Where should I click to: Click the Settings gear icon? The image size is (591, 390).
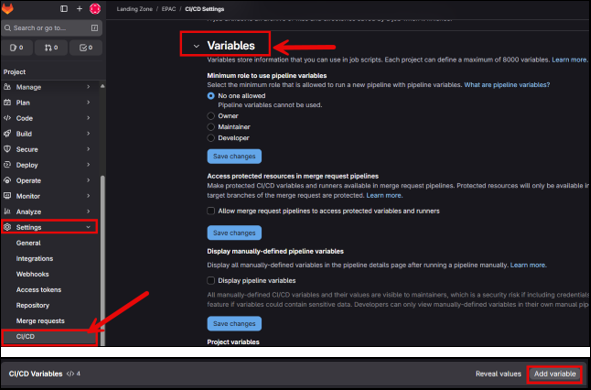pos(7,227)
